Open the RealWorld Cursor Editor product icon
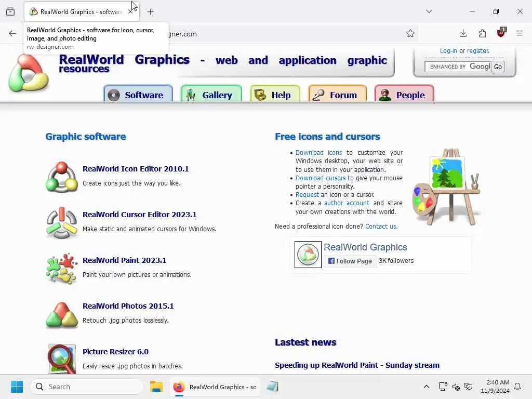 pyautogui.click(x=62, y=223)
